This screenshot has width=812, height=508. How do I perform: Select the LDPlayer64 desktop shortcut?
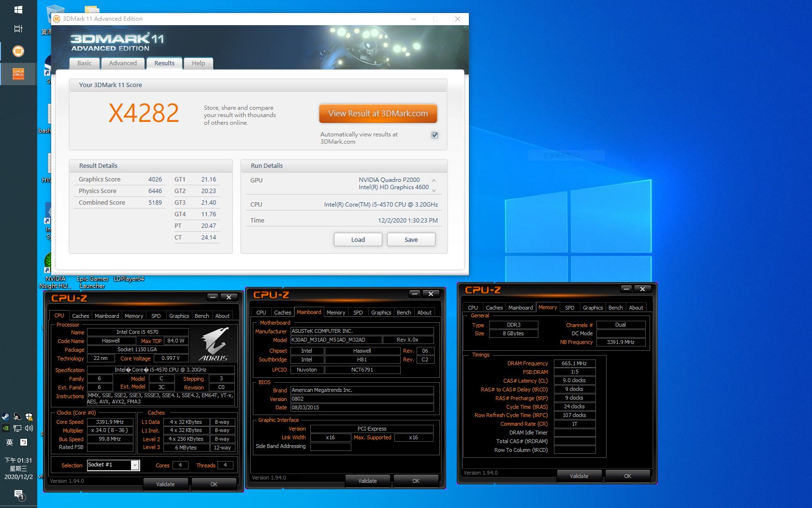pyautogui.click(x=129, y=279)
